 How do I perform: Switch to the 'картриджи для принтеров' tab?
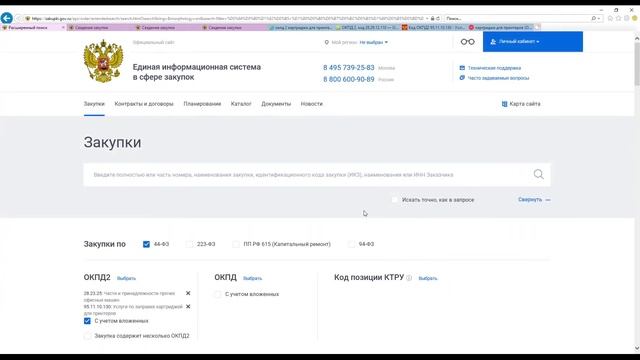coord(500,27)
